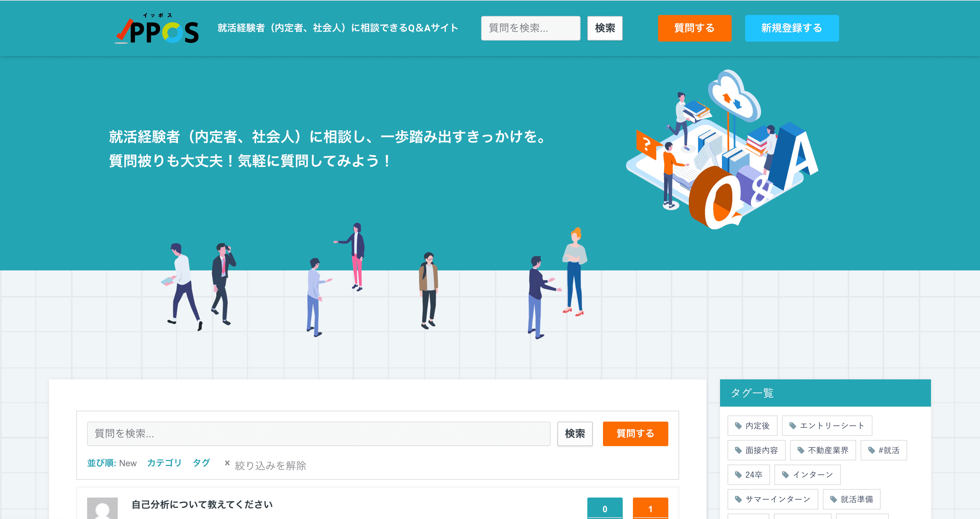
Task: Click the teal answer count badge showing 0
Action: coord(605,509)
